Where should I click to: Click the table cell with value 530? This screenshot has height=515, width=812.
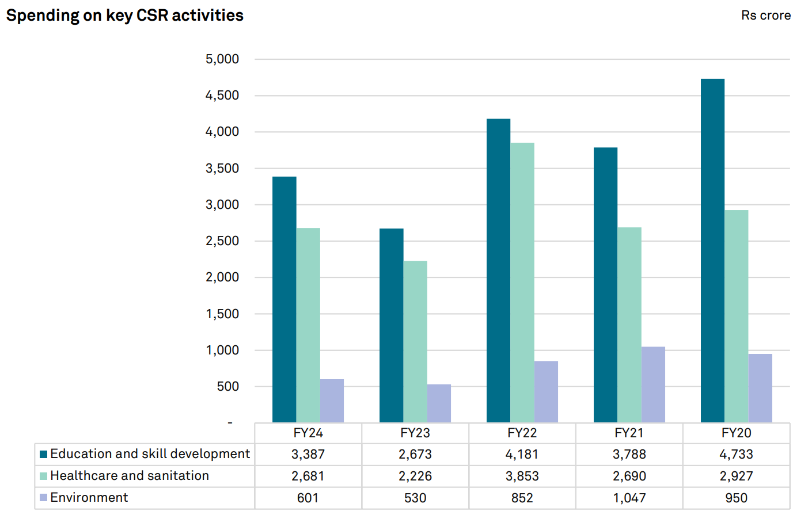(415, 498)
